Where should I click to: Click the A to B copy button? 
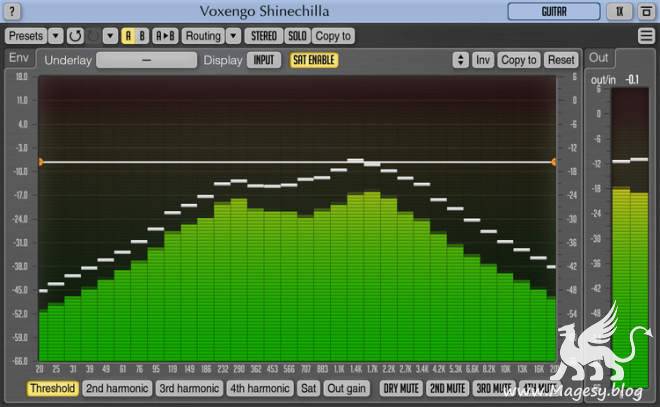click(165, 36)
